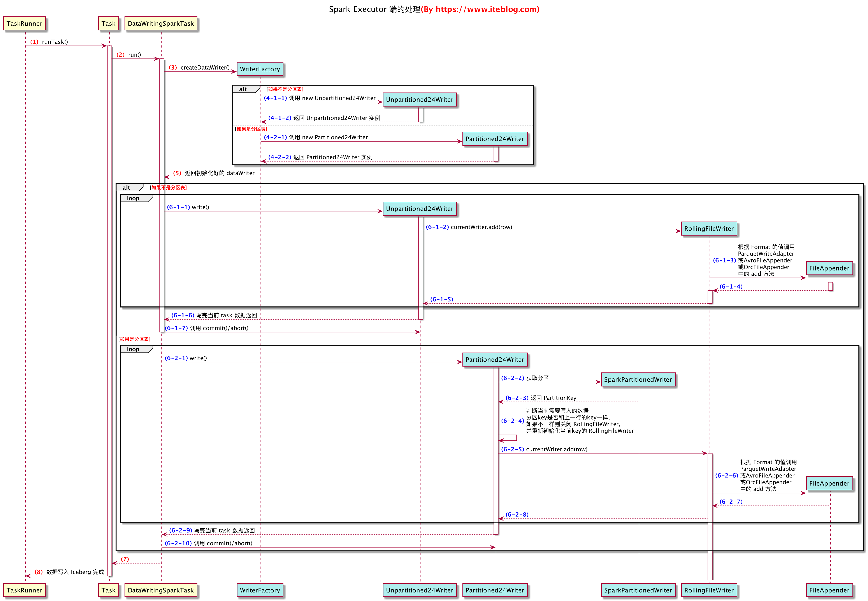Click the '(6-1-1) write()' message label
The image size is (868, 601).
click(x=188, y=207)
